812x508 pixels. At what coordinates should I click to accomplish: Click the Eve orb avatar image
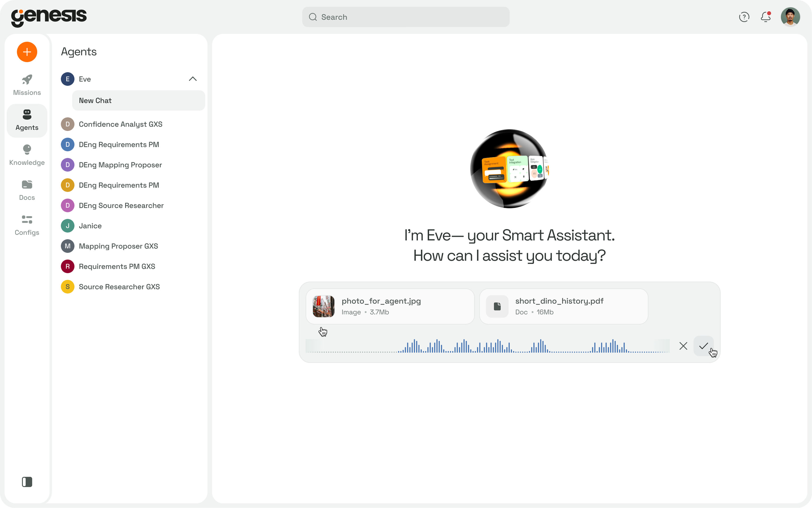click(x=509, y=169)
